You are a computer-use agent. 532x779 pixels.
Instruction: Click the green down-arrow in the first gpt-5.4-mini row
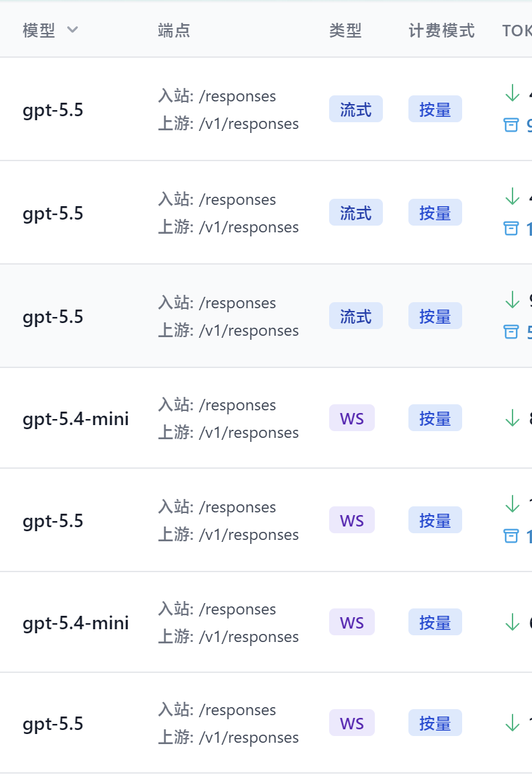point(512,418)
